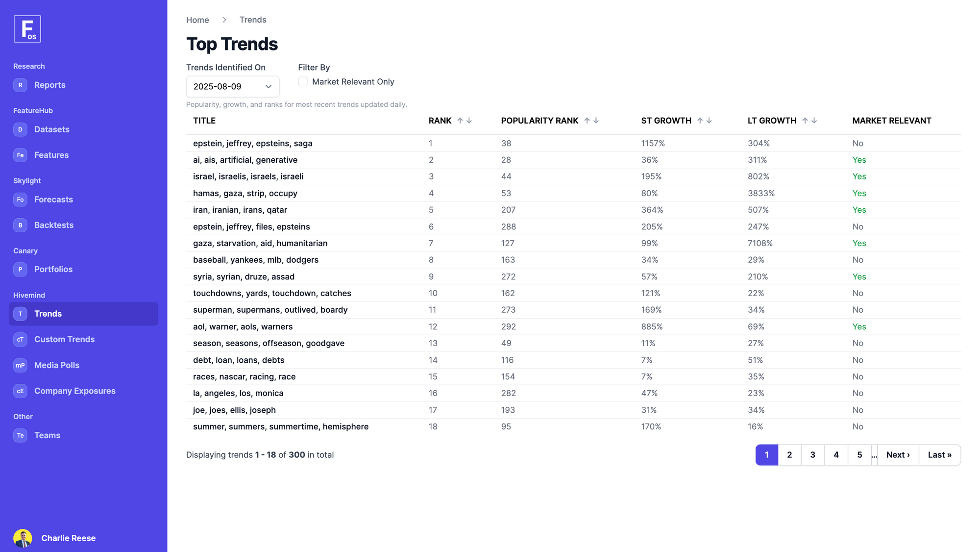Click the Custom Trends cT icon
The height and width of the screenshot is (552, 980).
[20, 339]
